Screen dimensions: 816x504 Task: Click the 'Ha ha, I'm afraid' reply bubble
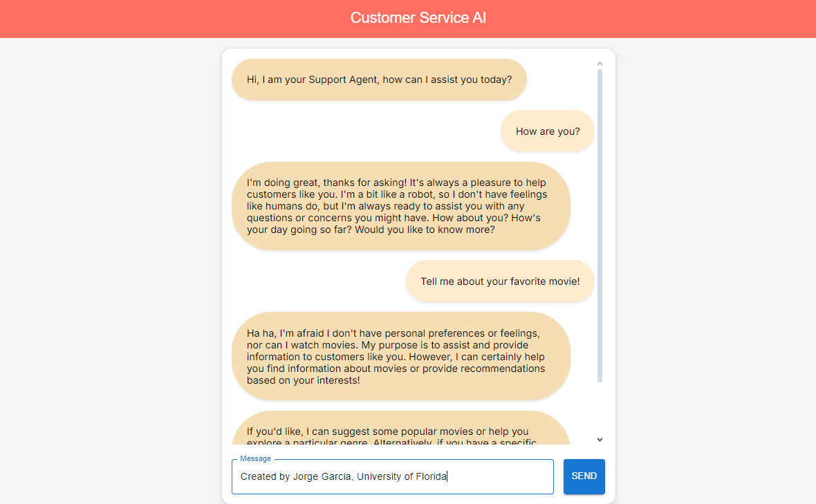point(400,356)
